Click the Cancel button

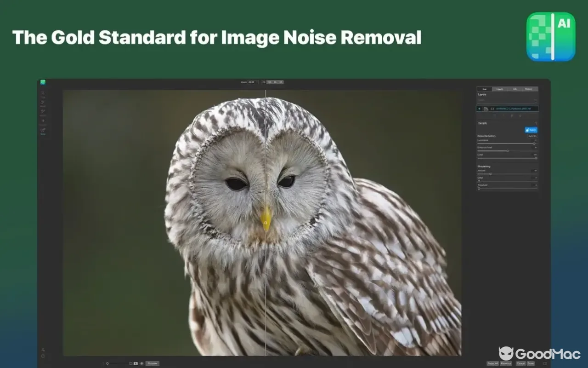tap(520, 363)
